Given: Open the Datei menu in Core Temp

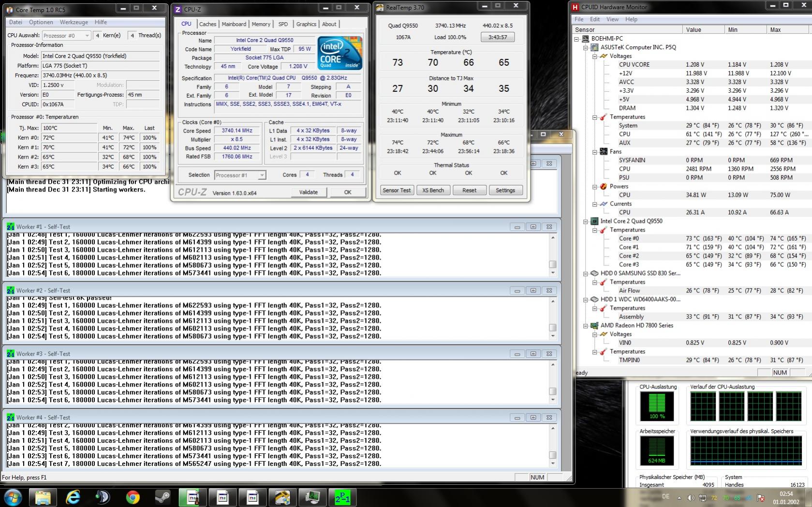Looking at the screenshot, I should pos(15,22).
